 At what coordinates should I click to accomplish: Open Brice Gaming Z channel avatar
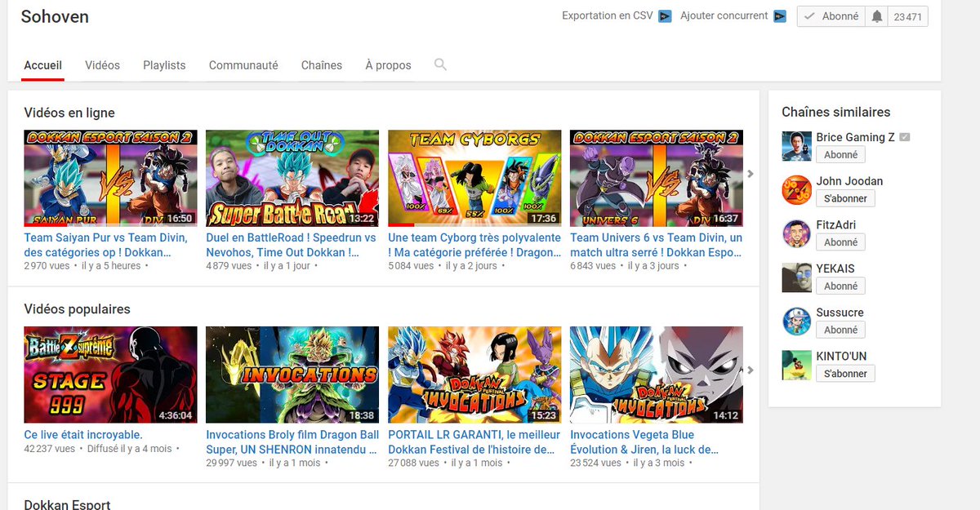(x=796, y=146)
